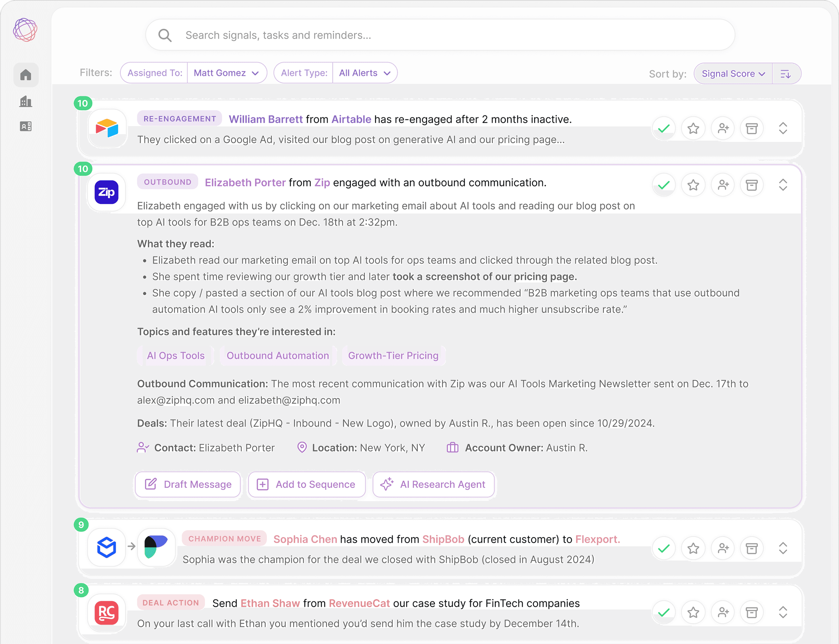
Task: Select the Outbound Automation topic tag
Action: (x=278, y=355)
